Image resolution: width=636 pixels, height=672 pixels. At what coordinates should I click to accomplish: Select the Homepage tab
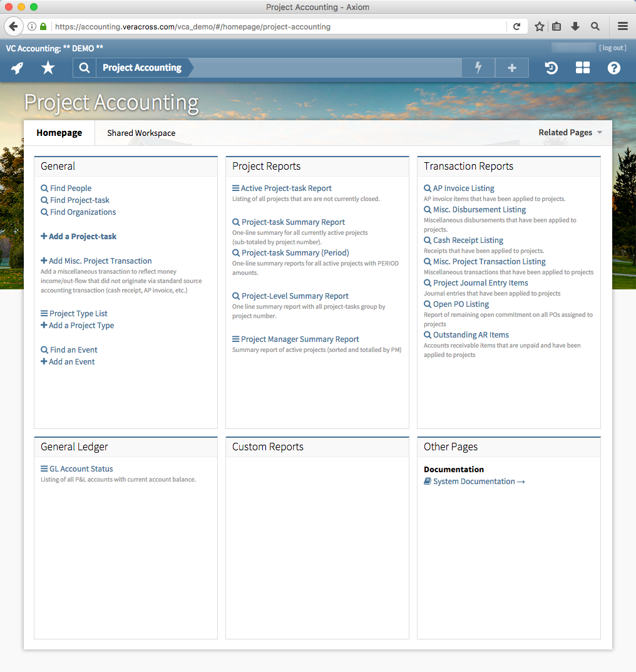pos(59,133)
